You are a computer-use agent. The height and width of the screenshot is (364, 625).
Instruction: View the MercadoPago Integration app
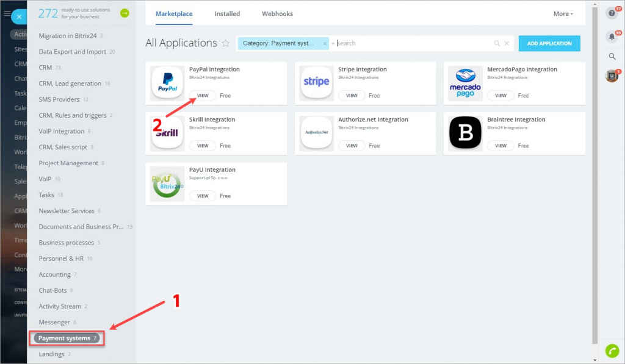pyautogui.click(x=500, y=96)
